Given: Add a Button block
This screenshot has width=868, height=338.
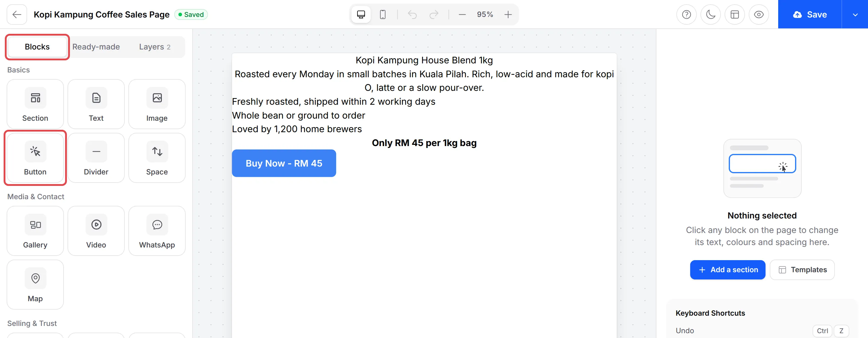Looking at the screenshot, I should (35, 158).
